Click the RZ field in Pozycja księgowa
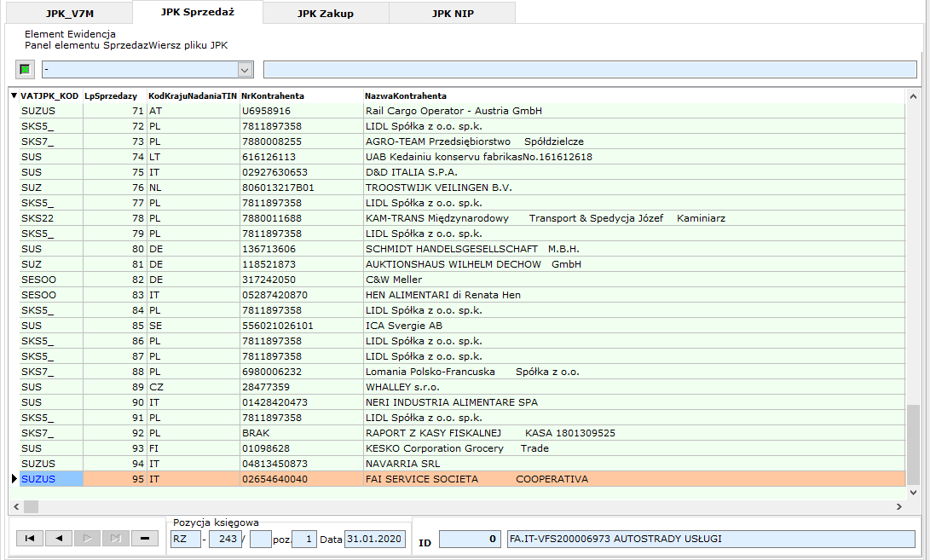930x560 pixels. (x=186, y=539)
